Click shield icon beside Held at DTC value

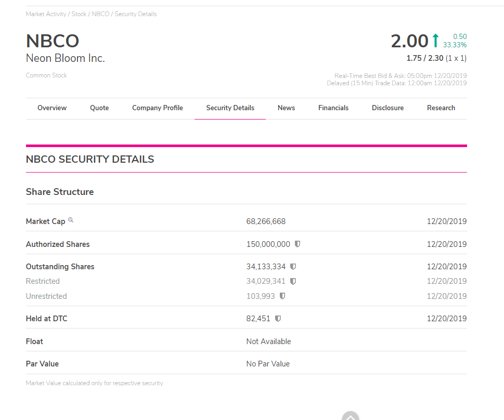pyautogui.click(x=278, y=319)
